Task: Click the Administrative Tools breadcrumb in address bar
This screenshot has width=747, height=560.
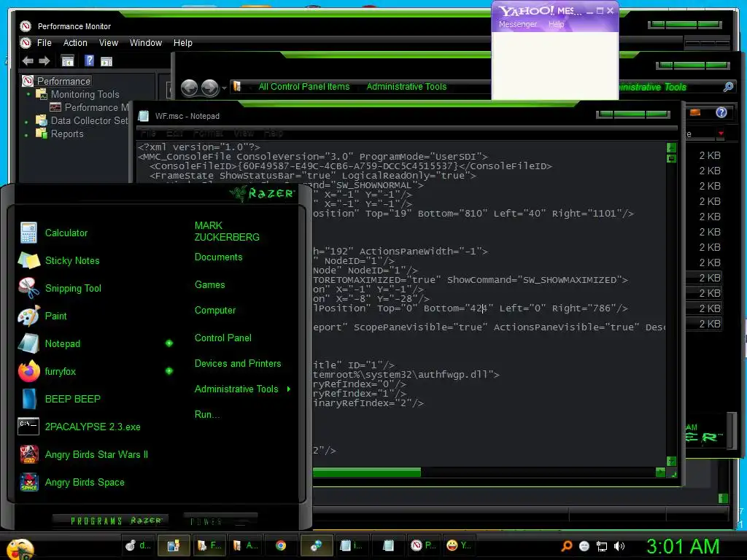Action: tap(406, 87)
